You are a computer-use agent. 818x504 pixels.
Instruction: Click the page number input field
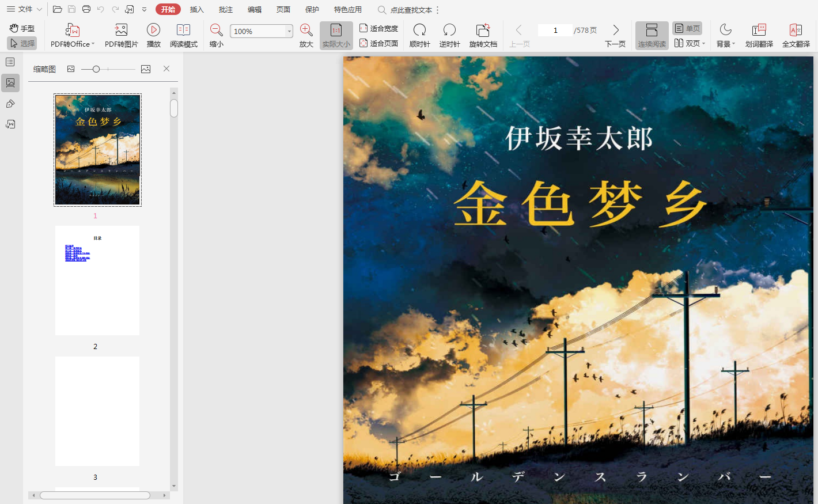pyautogui.click(x=555, y=30)
